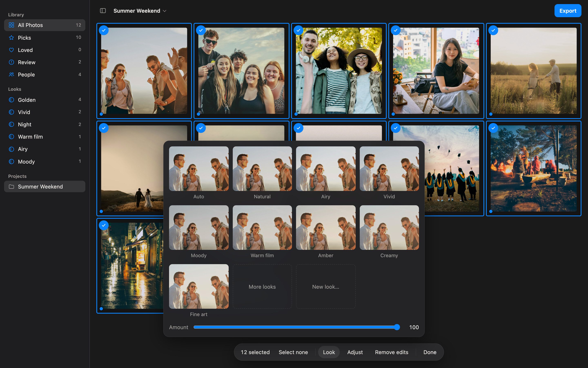Open the Review list
The height and width of the screenshot is (368, 588).
[45, 62]
